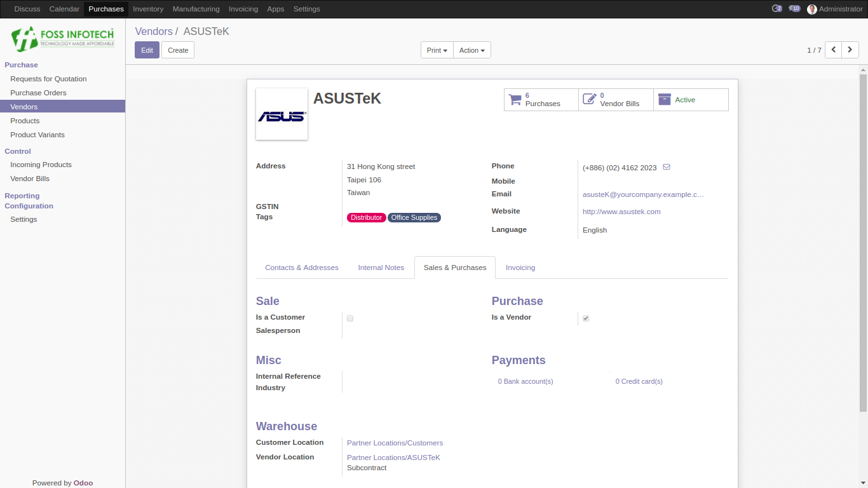Open the http://www.asustek.com website link

(x=621, y=212)
